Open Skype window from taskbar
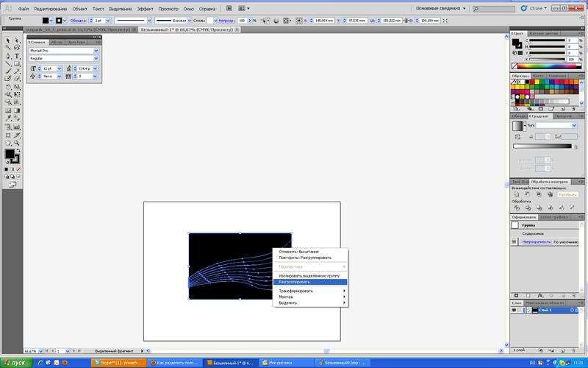 point(118,363)
